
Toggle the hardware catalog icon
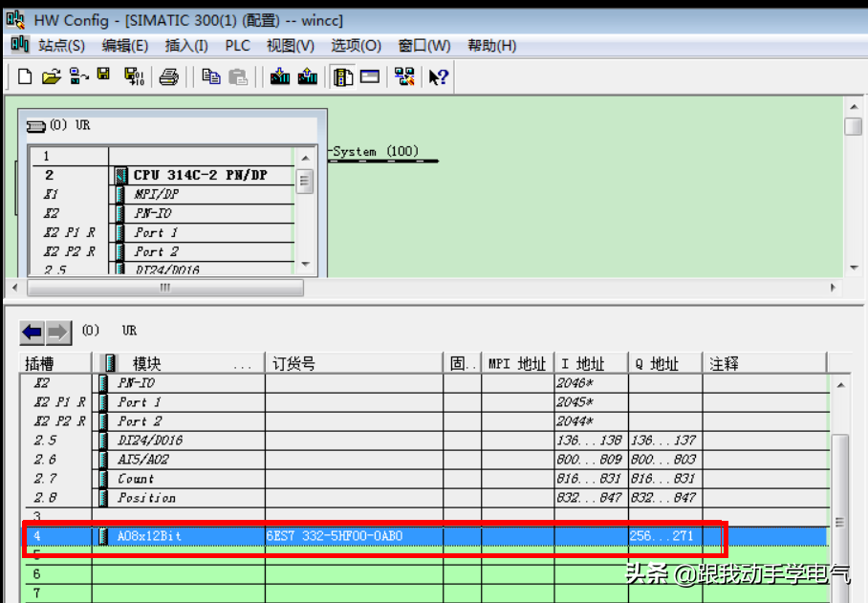click(x=343, y=76)
